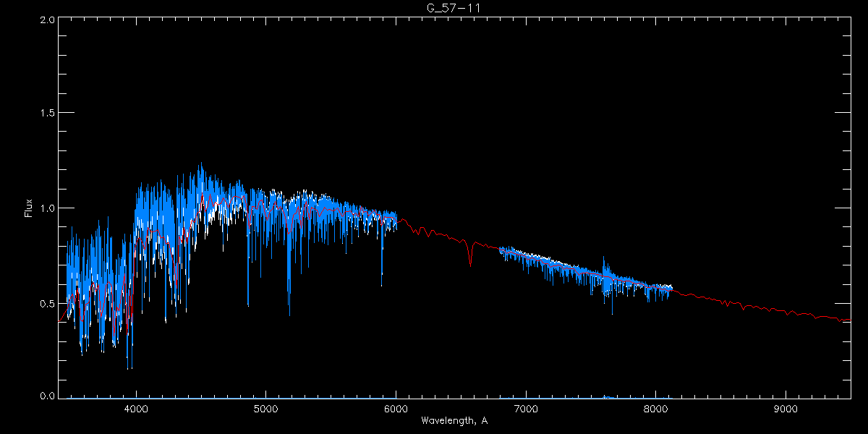
Task: Click the 6000 wavelength tick label
Action: 396,409
